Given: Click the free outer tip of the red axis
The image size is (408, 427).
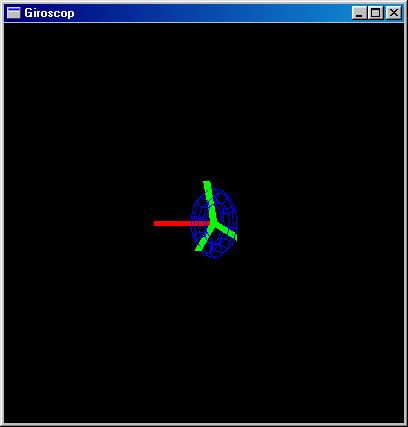Looking at the screenshot, I should click(x=155, y=223).
